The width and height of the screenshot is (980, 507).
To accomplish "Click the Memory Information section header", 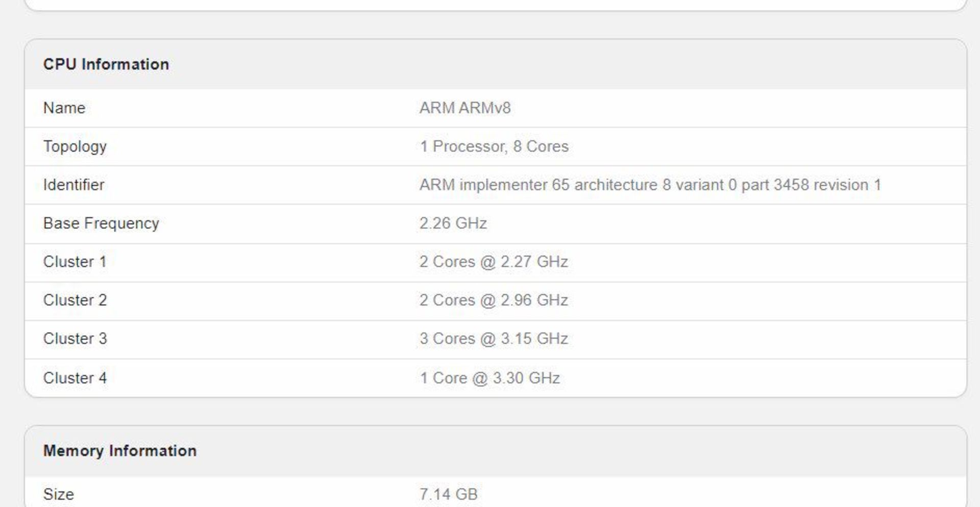I will pyautogui.click(x=121, y=450).
